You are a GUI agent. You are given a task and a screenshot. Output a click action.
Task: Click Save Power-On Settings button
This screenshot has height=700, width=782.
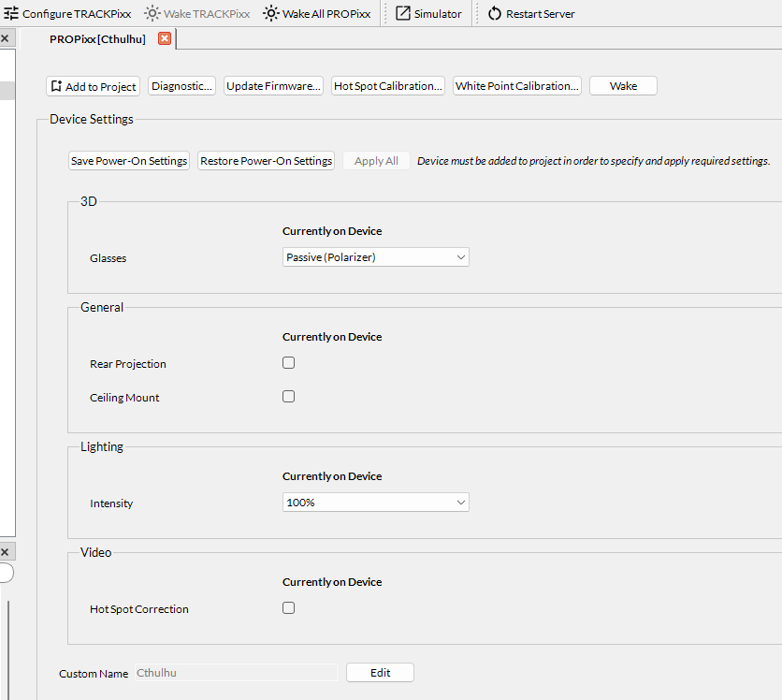click(129, 161)
